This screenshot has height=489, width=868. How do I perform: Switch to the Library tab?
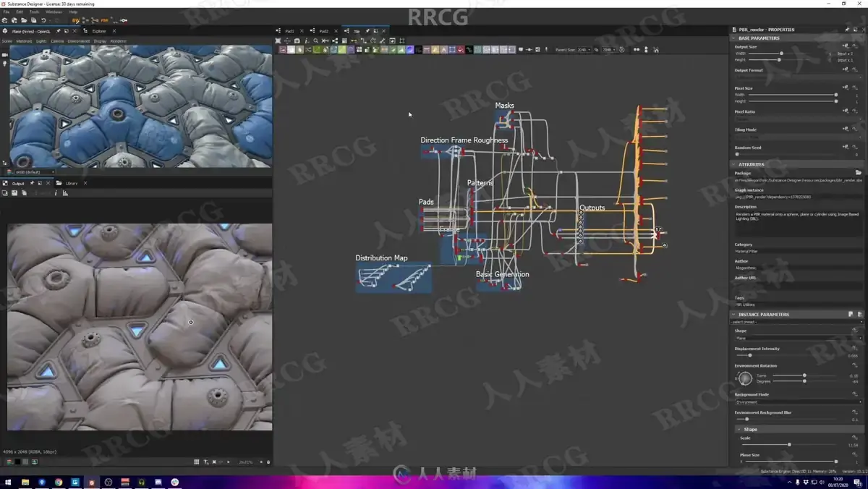72,183
